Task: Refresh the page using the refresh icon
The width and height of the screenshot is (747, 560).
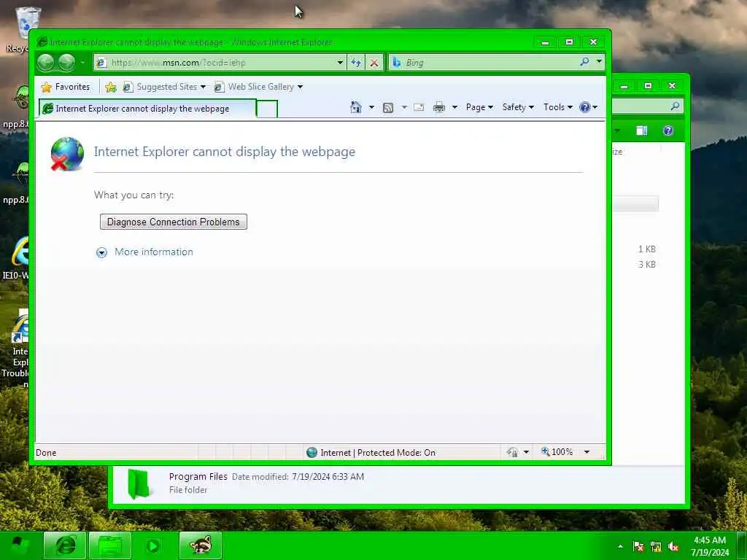Action: (x=356, y=63)
